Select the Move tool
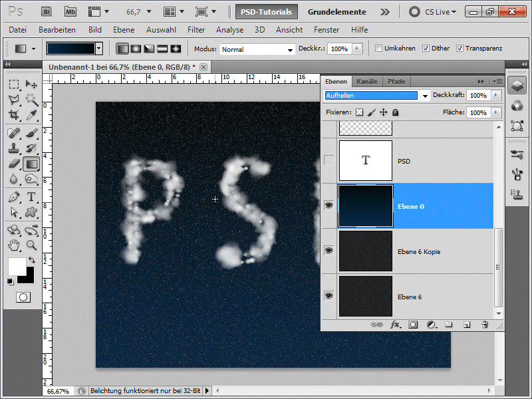The image size is (532, 399). [31, 84]
